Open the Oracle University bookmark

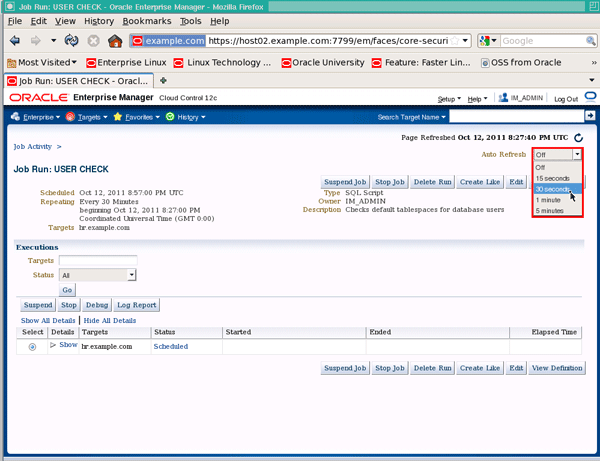pos(323,62)
